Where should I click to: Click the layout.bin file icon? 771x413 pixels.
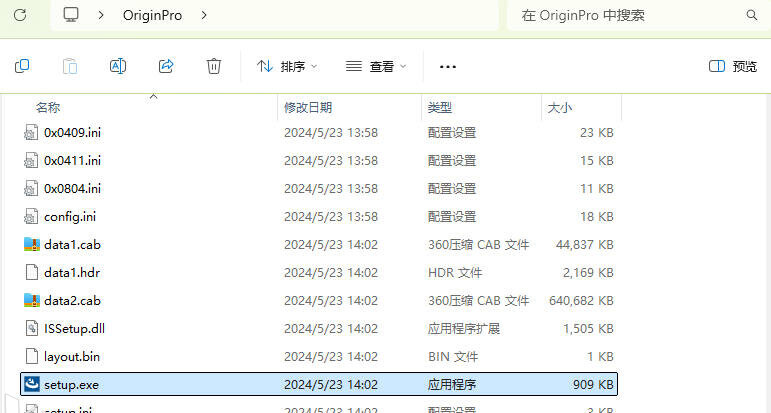coord(31,357)
